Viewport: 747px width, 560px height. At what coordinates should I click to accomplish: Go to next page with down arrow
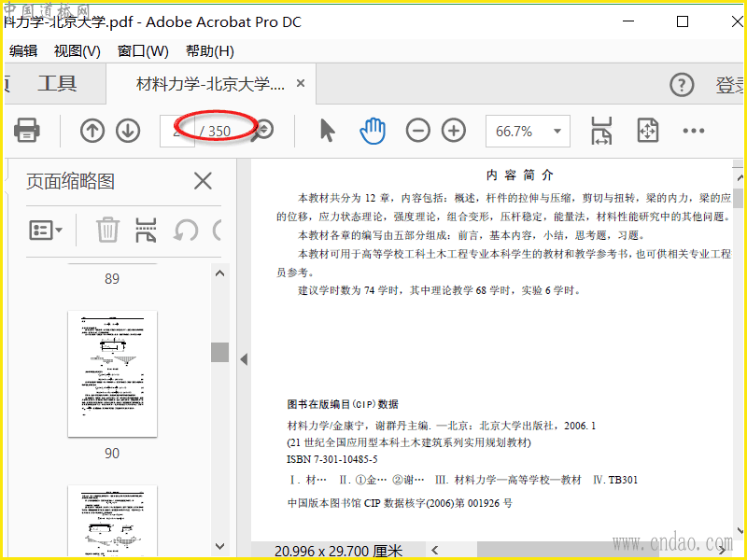click(x=128, y=131)
